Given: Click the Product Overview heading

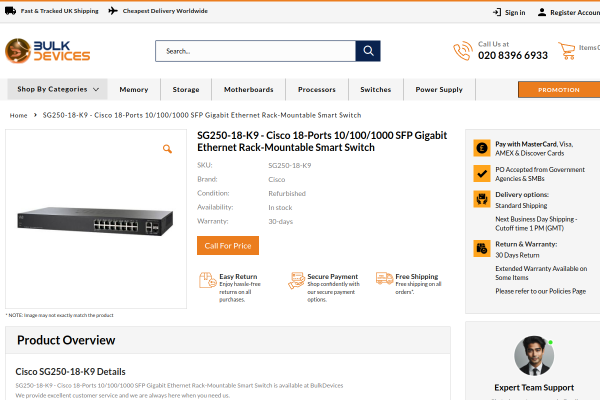Looking at the screenshot, I should (x=66, y=340).
